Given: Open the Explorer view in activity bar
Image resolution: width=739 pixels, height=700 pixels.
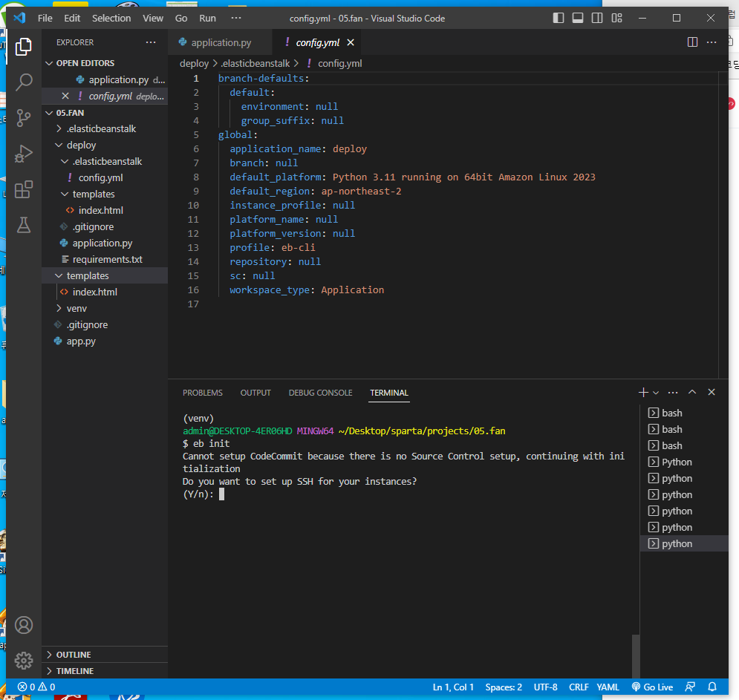Looking at the screenshot, I should point(24,47).
